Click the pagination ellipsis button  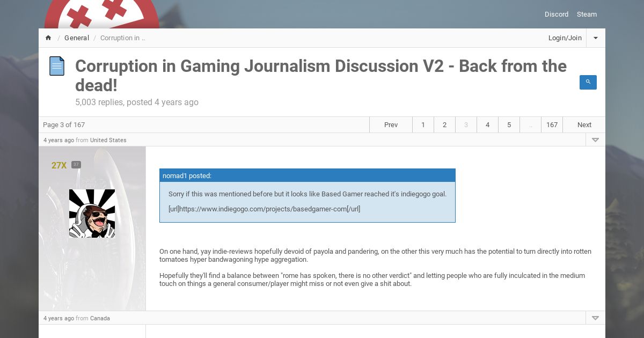click(530, 125)
